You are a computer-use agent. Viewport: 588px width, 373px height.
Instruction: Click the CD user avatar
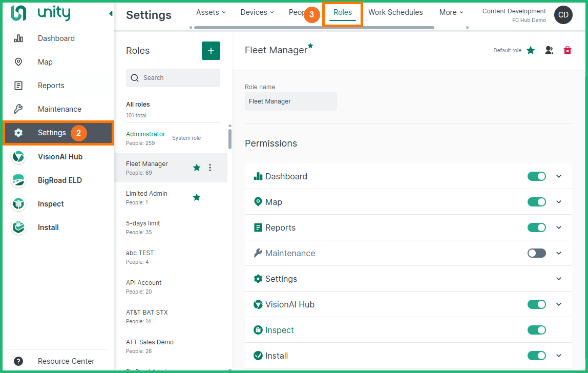tap(563, 15)
